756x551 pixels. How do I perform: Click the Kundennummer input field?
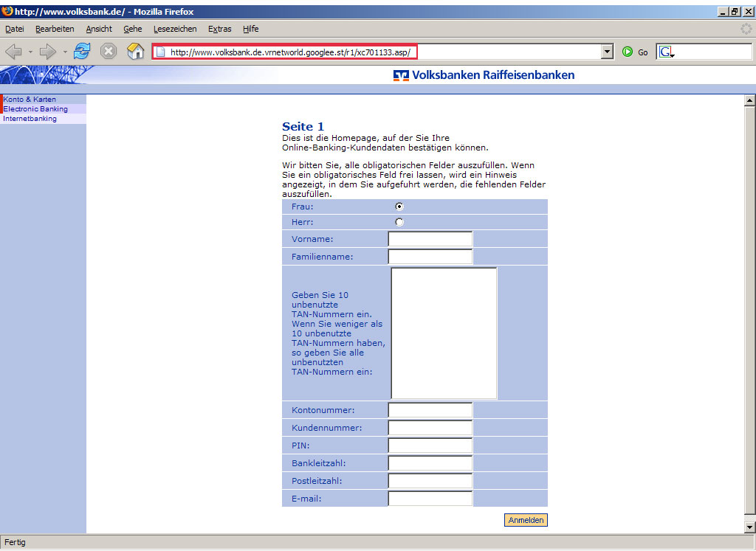click(430, 428)
